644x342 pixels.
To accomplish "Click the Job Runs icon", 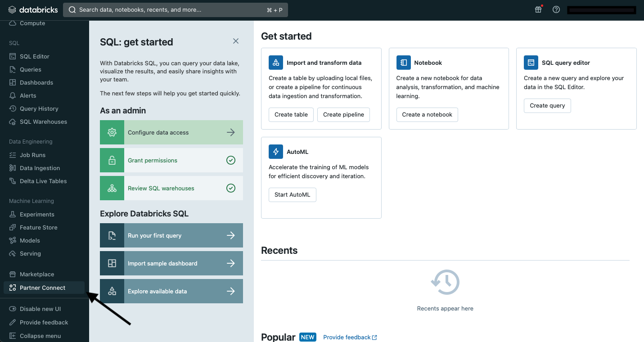I will tap(13, 155).
